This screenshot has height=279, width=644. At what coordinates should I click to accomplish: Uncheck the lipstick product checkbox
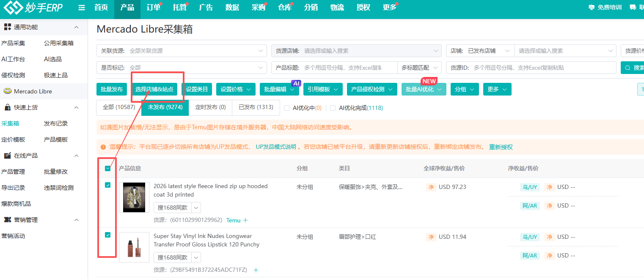pyautogui.click(x=107, y=235)
